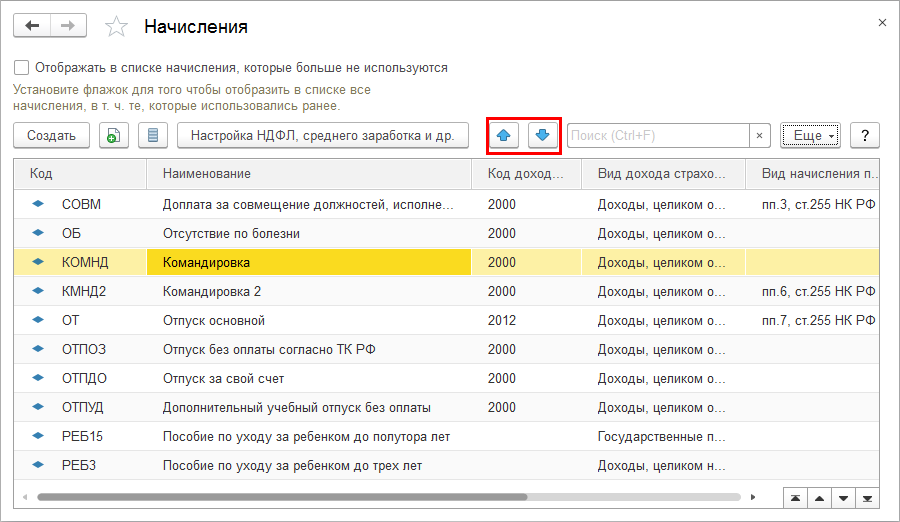Viewport: 900px width, 522px height.
Task: Add Начисления to favorites with star
Action: (x=117, y=27)
